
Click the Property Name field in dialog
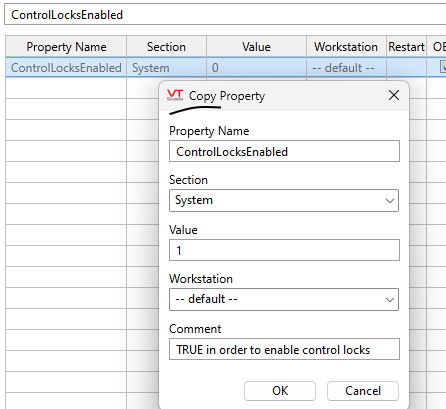click(284, 151)
